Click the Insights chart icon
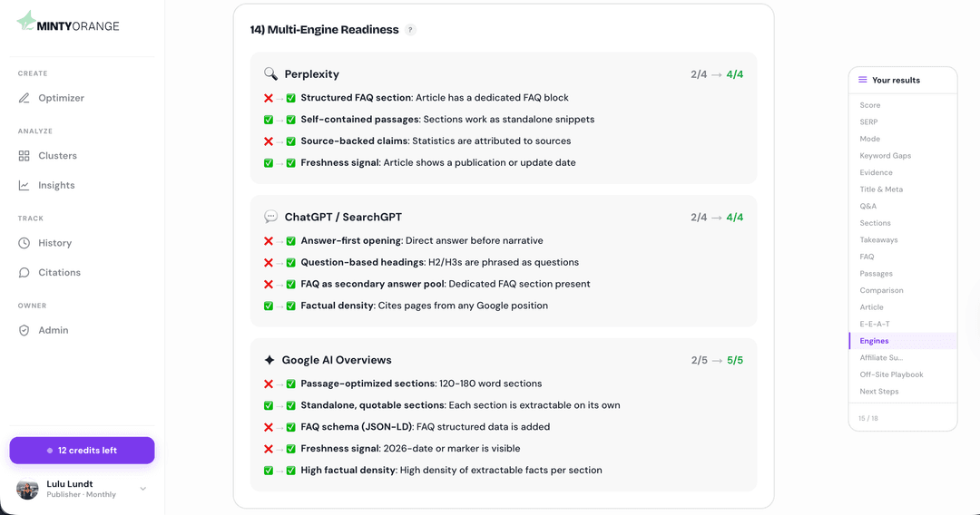 pos(24,185)
